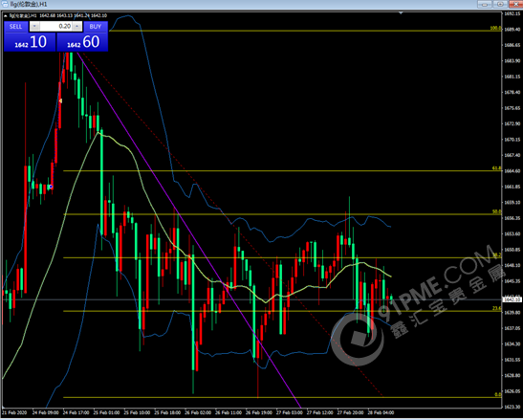523x420 pixels.
Task: Click the yellow trade arrow marker on chart
Action: [x=60, y=100]
